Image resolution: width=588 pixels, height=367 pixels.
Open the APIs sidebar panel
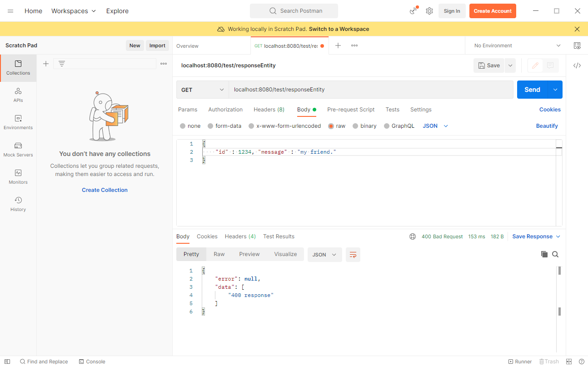pyautogui.click(x=18, y=95)
